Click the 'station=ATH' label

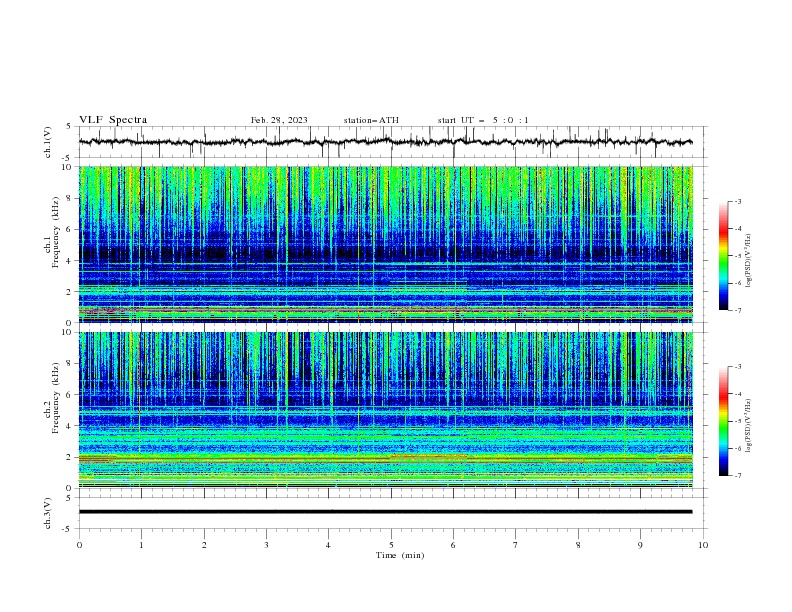click(371, 120)
